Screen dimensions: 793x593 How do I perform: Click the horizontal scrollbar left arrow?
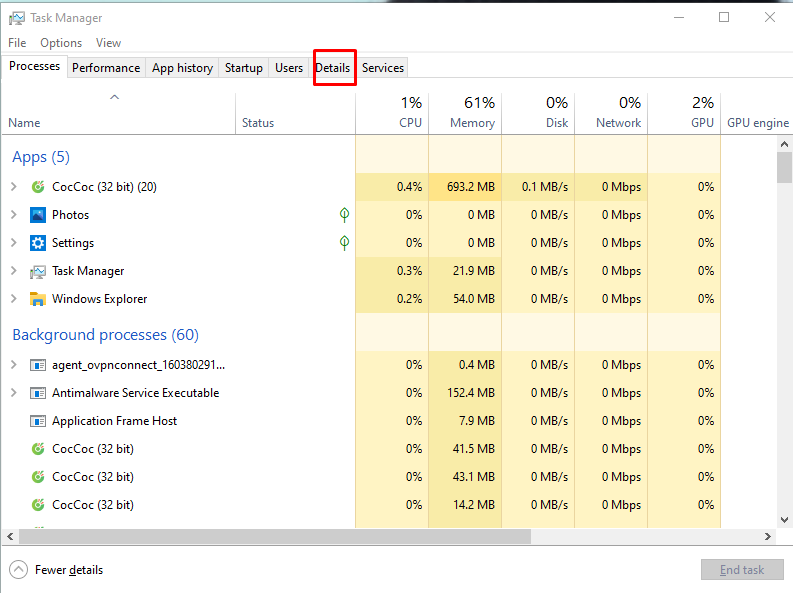tap(10, 536)
